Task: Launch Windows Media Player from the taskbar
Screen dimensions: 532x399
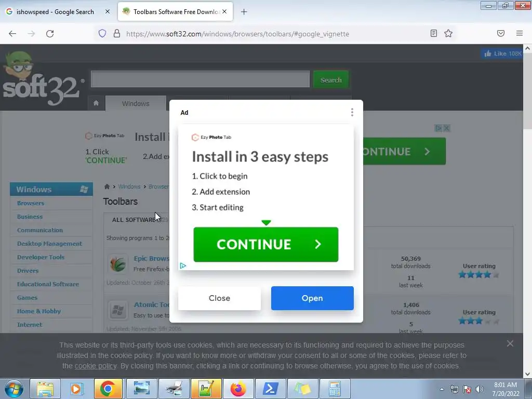Action: coord(77,389)
